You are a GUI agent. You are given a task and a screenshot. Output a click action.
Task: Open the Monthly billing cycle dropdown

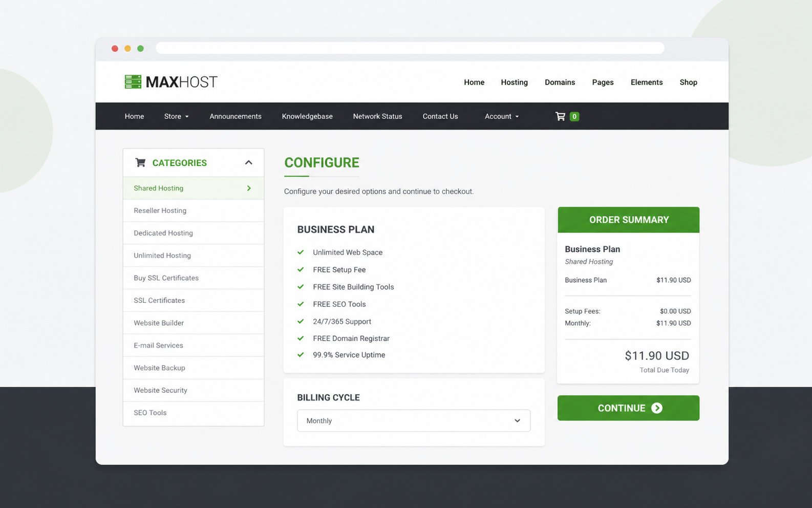tap(414, 420)
